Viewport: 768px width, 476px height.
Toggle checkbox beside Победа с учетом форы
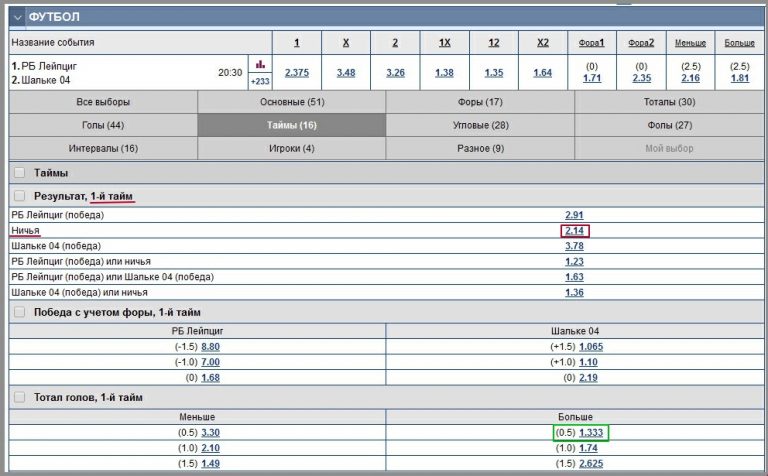[19, 312]
